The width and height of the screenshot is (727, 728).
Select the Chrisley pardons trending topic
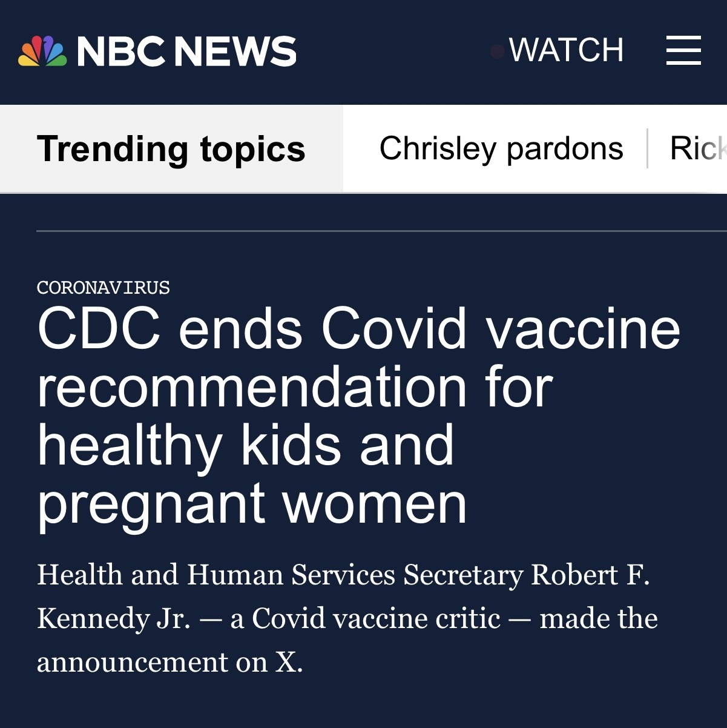coord(501,148)
